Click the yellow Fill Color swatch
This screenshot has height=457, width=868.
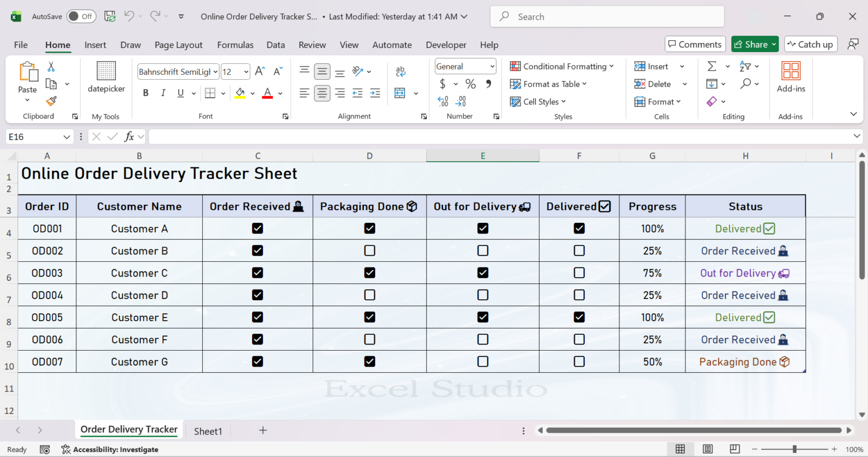[240, 93]
